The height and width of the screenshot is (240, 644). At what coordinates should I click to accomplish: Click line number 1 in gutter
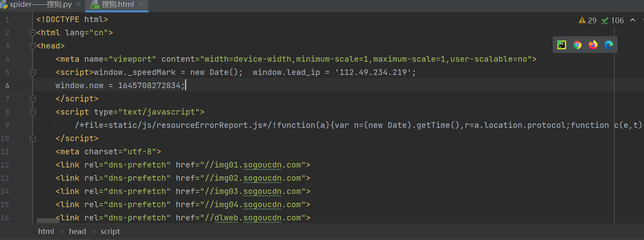(7, 20)
